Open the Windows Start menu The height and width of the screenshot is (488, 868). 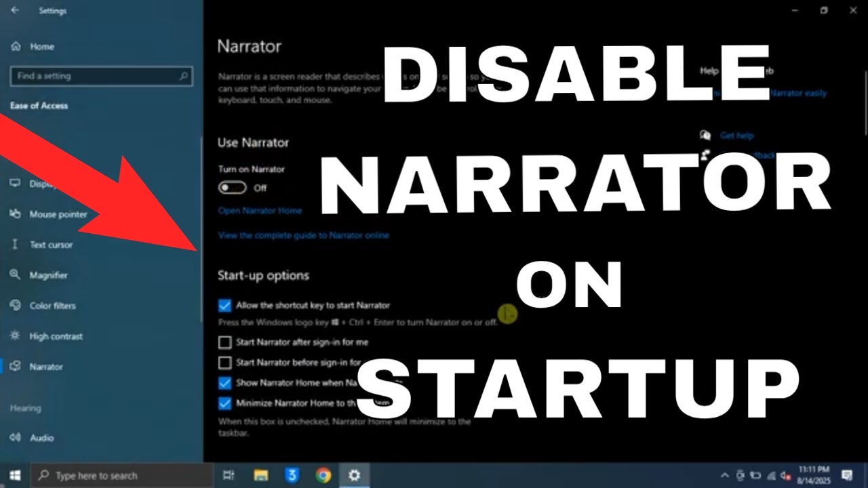tap(15, 475)
